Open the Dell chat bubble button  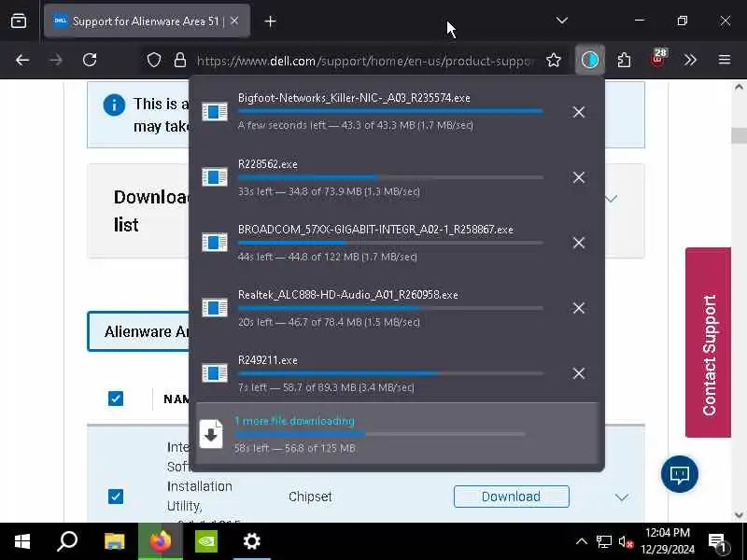(x=680, y=474)
